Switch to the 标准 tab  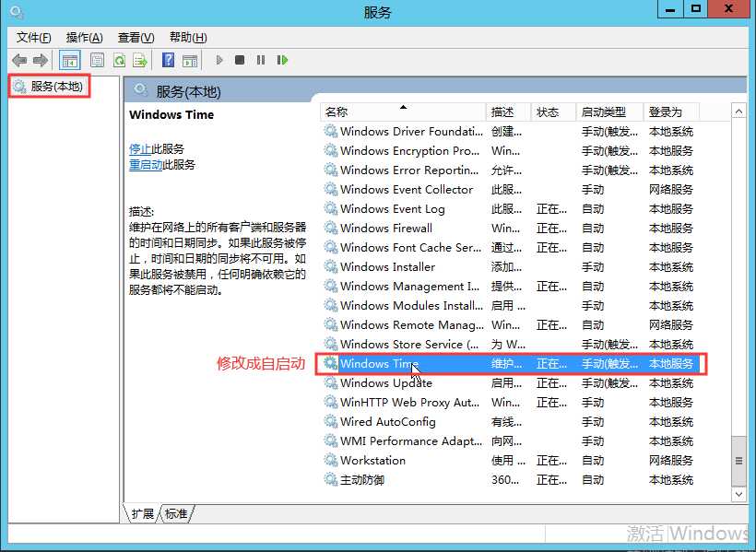(176, 514)
